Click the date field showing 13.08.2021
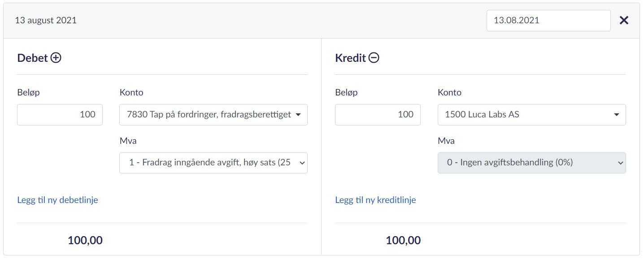The image size is (644, 259). pos(548,21)
